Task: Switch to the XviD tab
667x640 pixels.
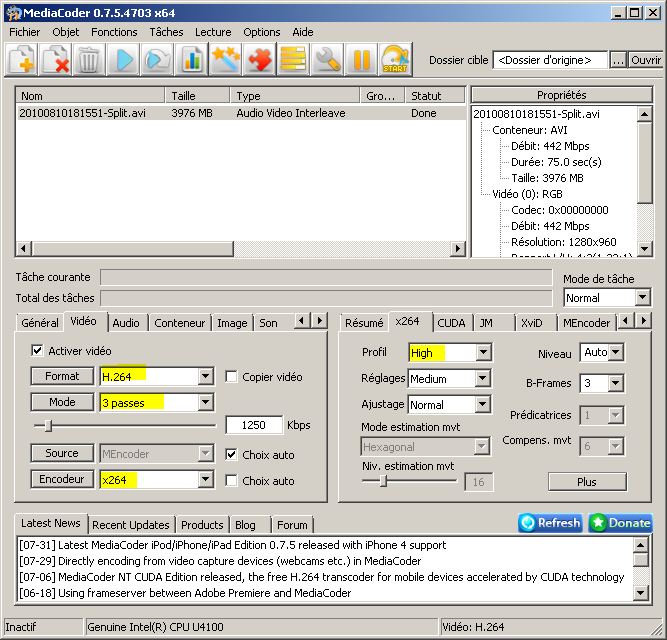Action: click(532, 323)
